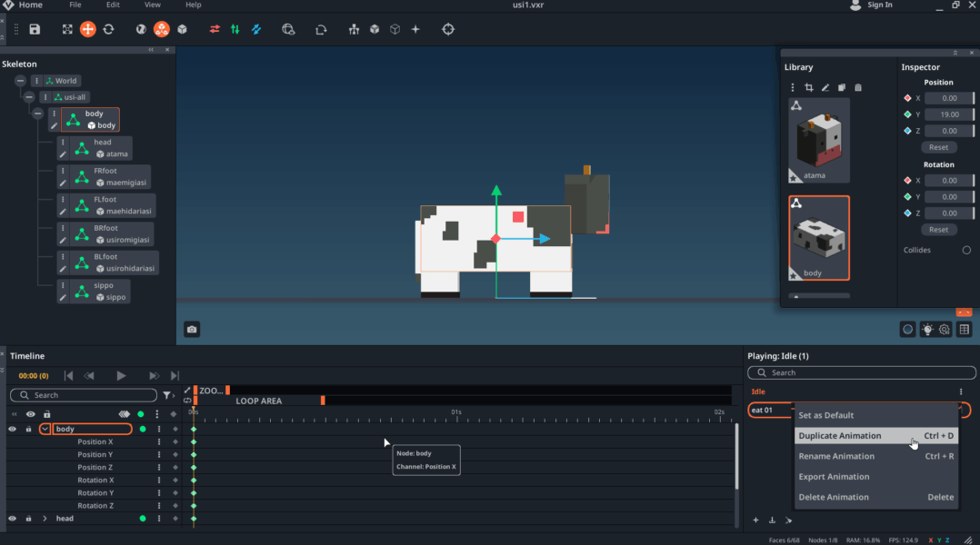The width and height of the screenshot is (980, 545).
Task: Choose Duplicate Animation from context menu
Action: (875, 436)
